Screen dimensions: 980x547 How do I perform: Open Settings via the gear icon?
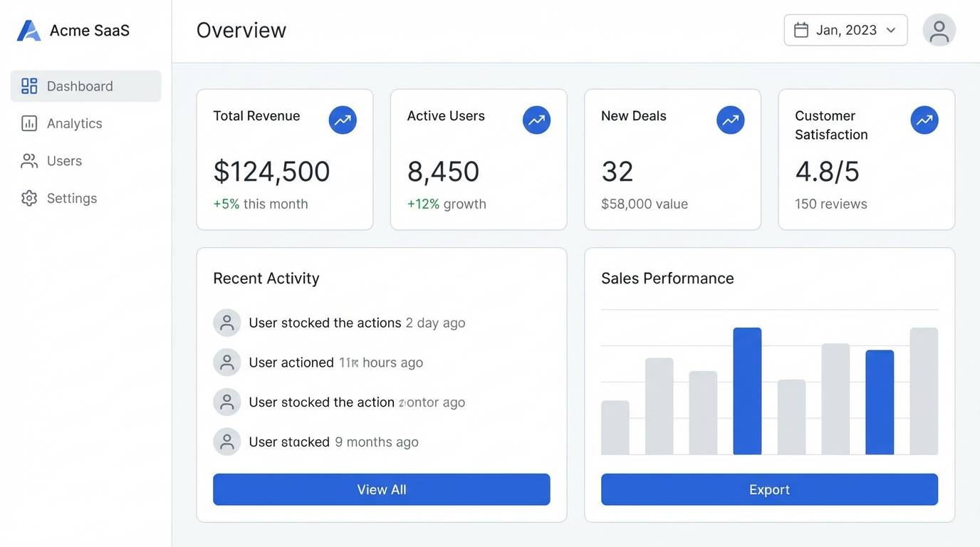click(x=28, y=198)
